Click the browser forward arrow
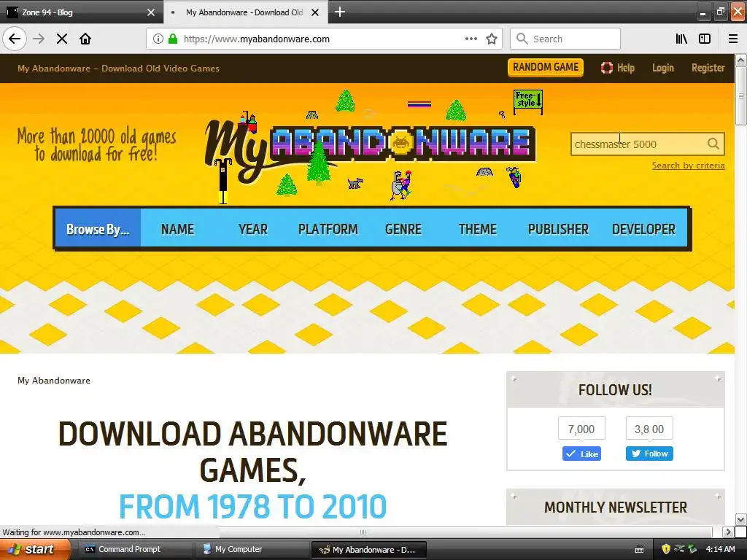Screen dimensions: 747x560 pos(39,39)
